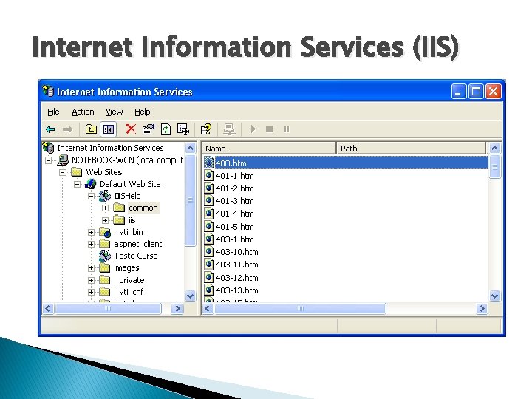Expand the _private folder node
Screen dimensions: 532x399
click(x=91, y=280)
